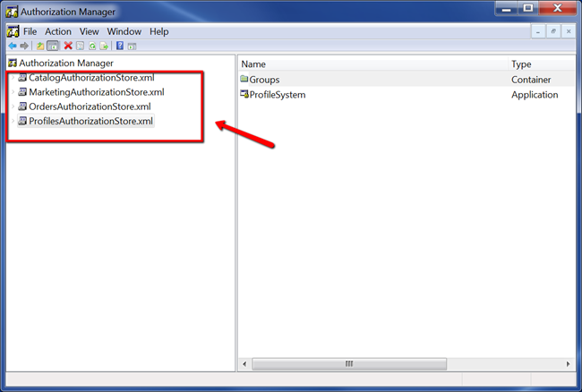Expand the OrdersAuthorizationStore.xml node arrow
The image size is (582, 392).
(13, 107)
